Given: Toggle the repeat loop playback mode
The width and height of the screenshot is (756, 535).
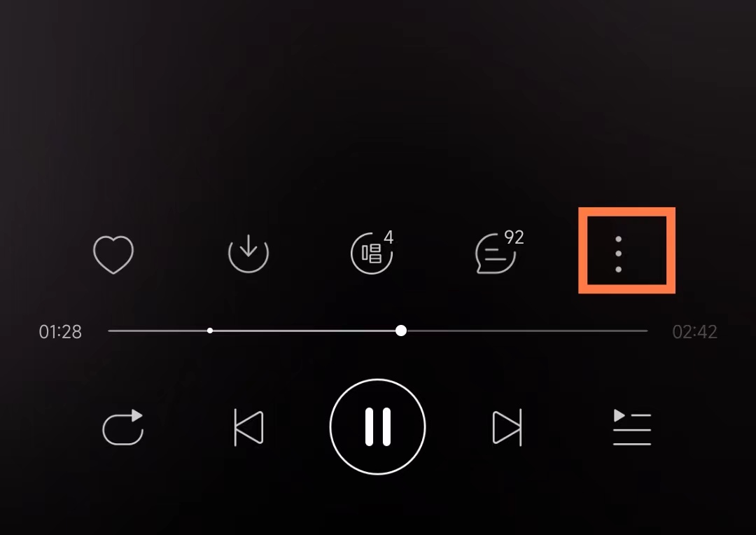Looking at the screenshot, I should click(123, 427).
